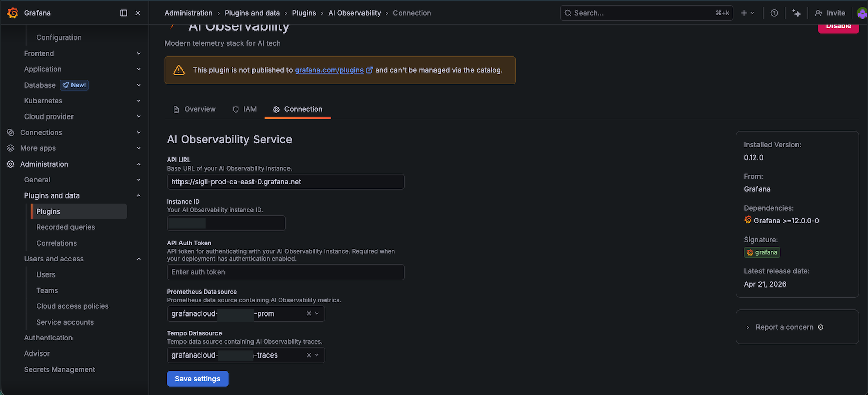868x395 pixels.
Task: Open Service accounts in sidebar
Action: point(65,322)
